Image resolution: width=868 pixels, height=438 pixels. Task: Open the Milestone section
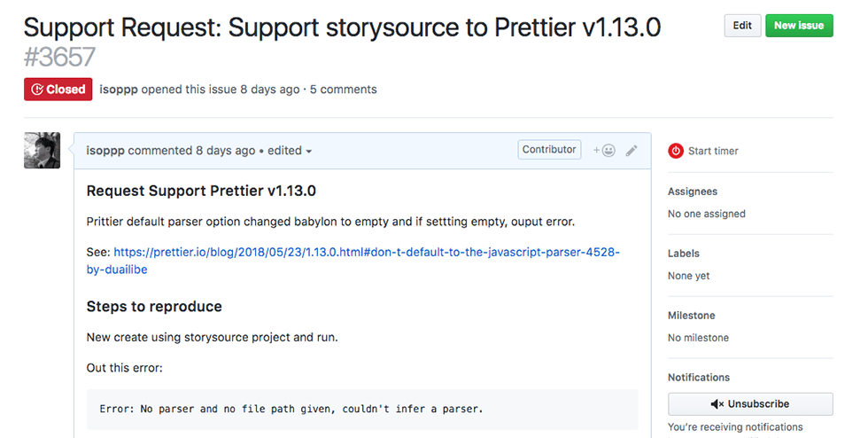[x=692, y=316]
